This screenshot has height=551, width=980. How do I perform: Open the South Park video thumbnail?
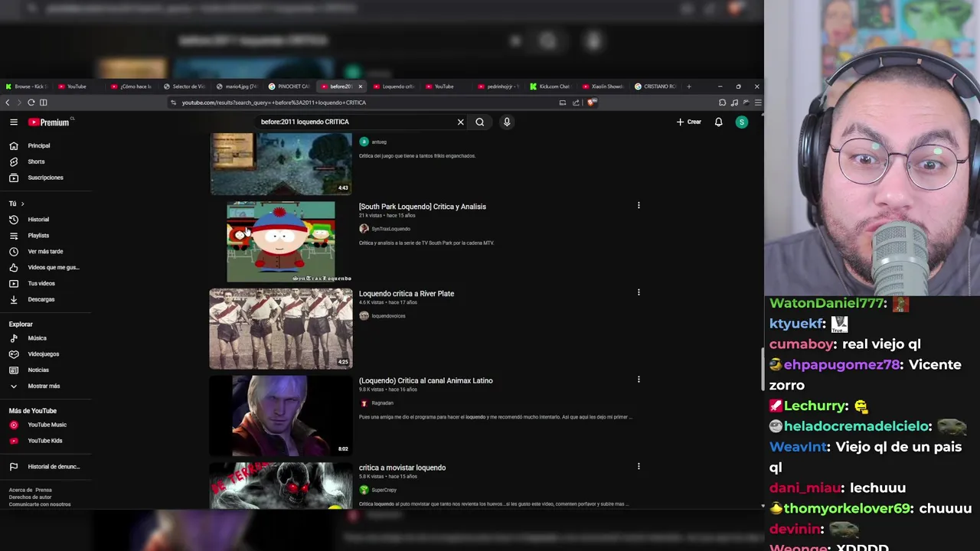coord(281,242)
